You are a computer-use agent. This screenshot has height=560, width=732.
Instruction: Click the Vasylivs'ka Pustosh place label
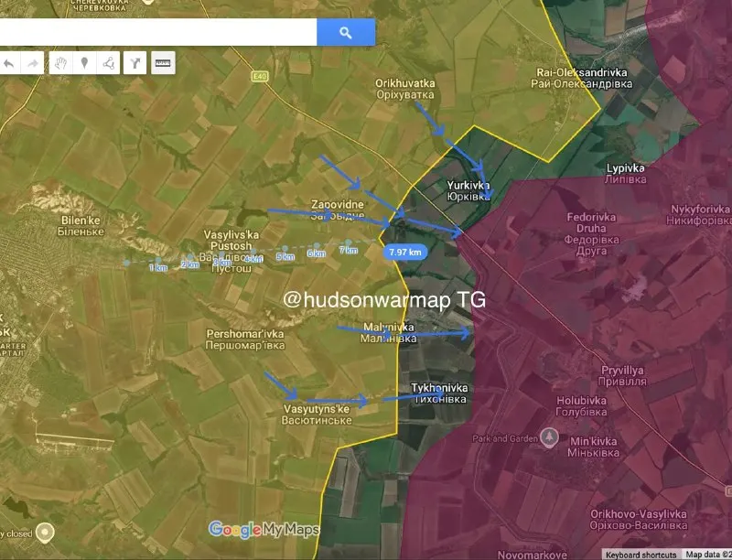[231, 252]
